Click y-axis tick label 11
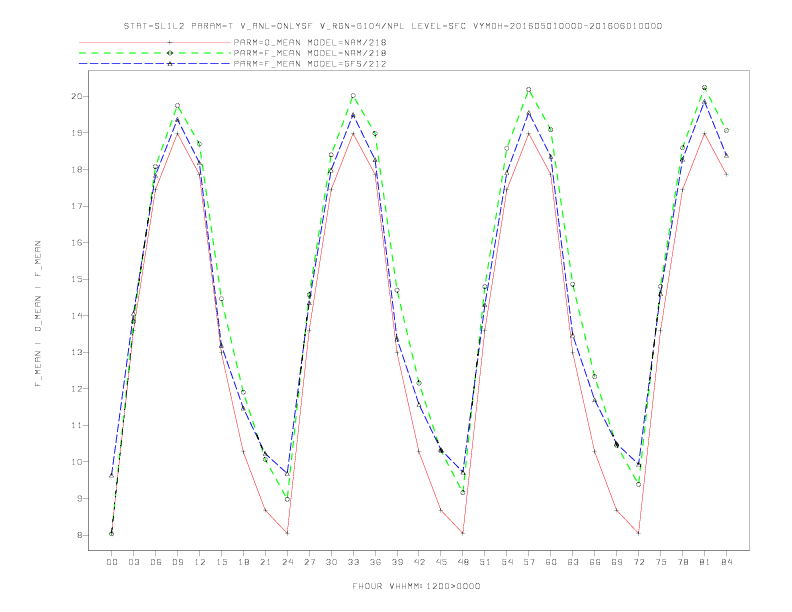Screen dimensions: 792x612 (x=77, y=425)
